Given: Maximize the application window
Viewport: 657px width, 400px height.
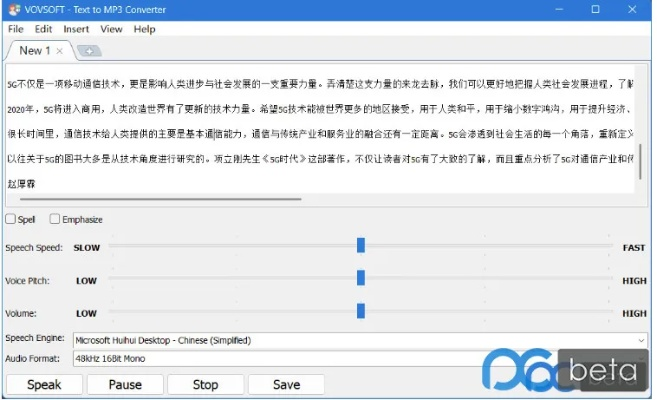Looking at the screenshot, I should point(595,10).
